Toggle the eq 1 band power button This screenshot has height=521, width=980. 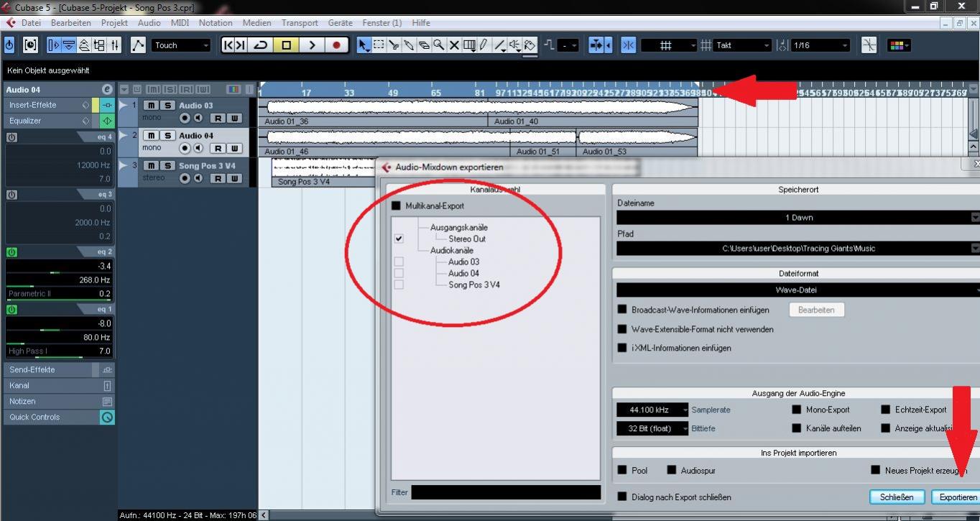click(11, 309)
